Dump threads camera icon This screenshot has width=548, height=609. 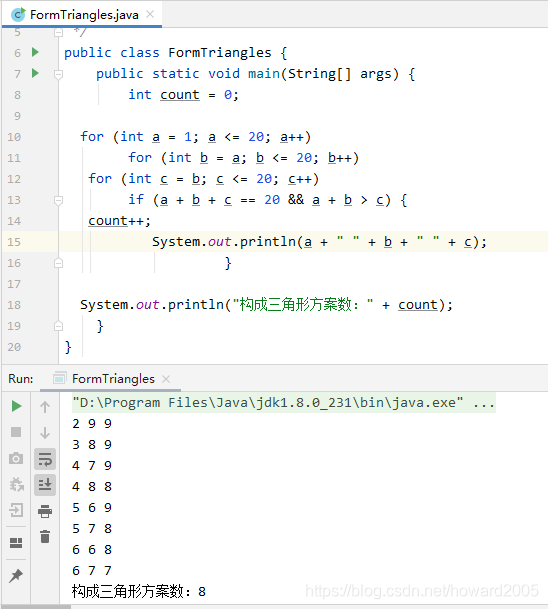(x=16, y=458)
